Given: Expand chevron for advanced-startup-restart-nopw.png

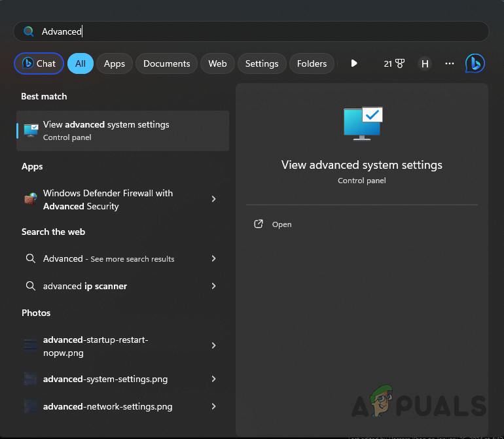Looking at the screenshot, I should (x=214, y=345).
